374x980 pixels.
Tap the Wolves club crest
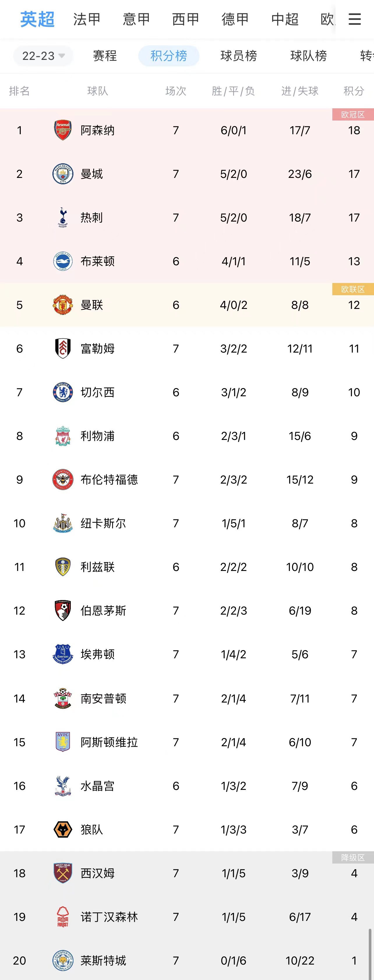(63, 829)
